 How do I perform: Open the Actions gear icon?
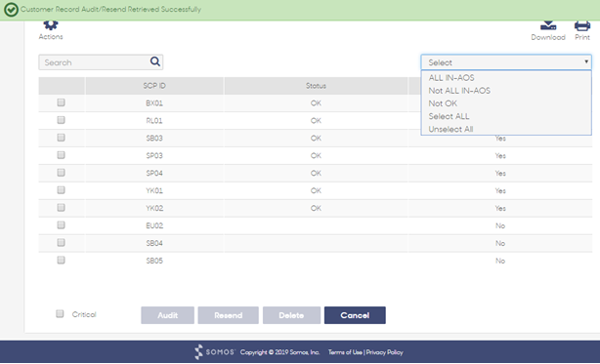point(51,25)
